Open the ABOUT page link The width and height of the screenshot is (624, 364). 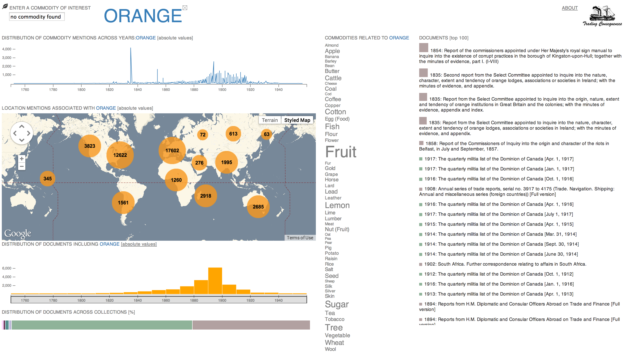[x=570, y=8]
